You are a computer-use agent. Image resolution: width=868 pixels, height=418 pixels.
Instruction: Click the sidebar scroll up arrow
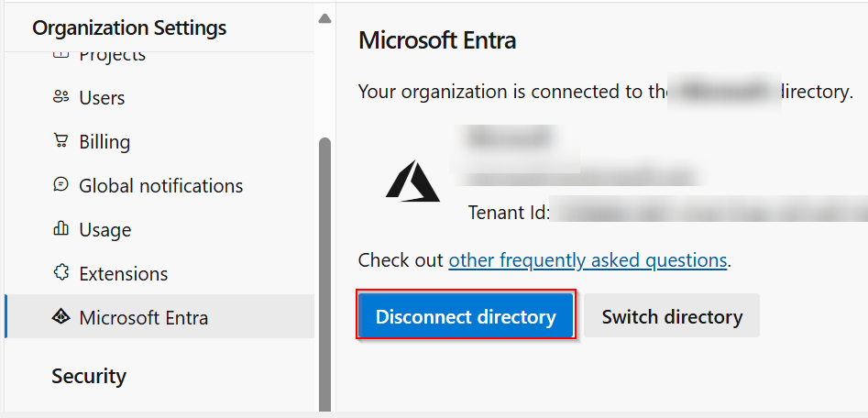coord(325,19)
